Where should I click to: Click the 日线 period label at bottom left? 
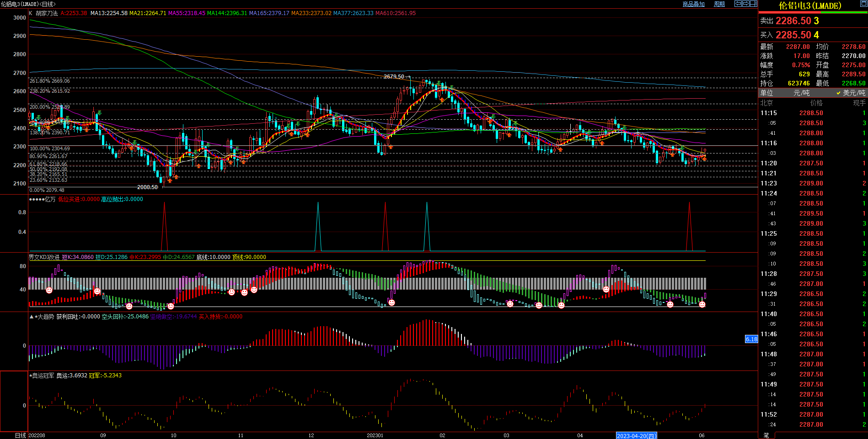(x=21, y=435)
